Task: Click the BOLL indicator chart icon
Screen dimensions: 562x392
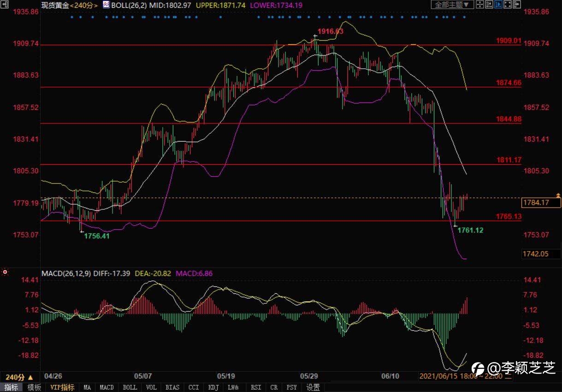Action: click(x=106, y=5)
